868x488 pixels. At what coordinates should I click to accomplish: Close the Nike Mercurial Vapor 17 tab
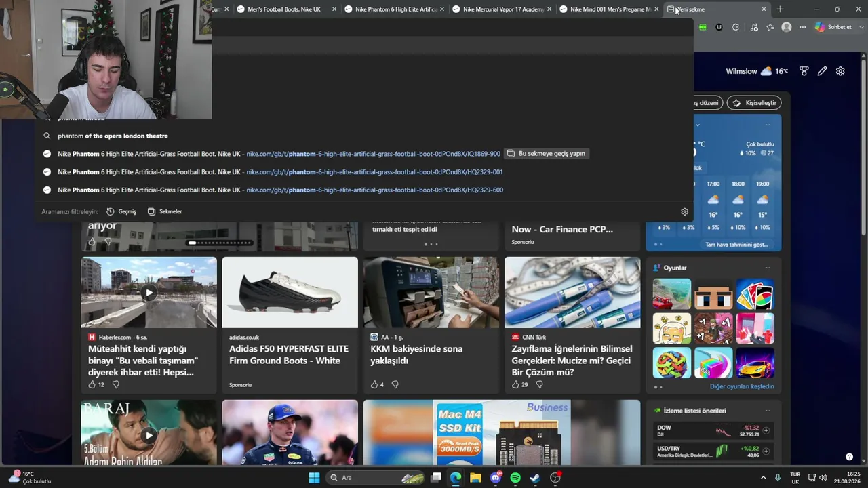pos(549,9)
